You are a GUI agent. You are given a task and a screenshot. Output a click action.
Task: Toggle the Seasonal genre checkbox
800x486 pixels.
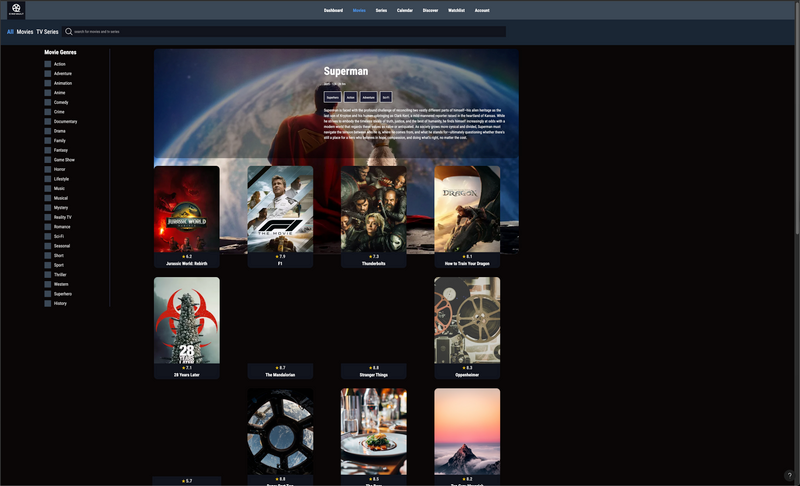point(47,246)
